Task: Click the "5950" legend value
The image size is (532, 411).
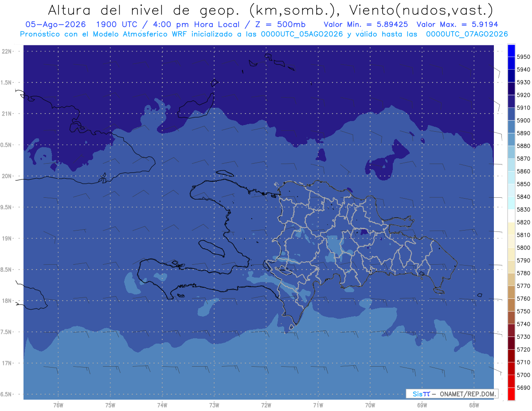Action: [523, 57]
